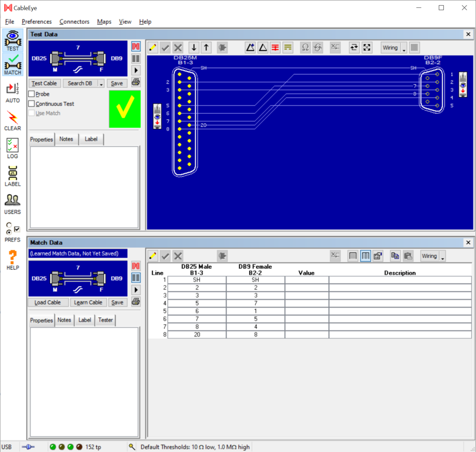Click the swap arrows icon in Test Data toolbar
The image size is (476, 452).
[x=354, y=47]
